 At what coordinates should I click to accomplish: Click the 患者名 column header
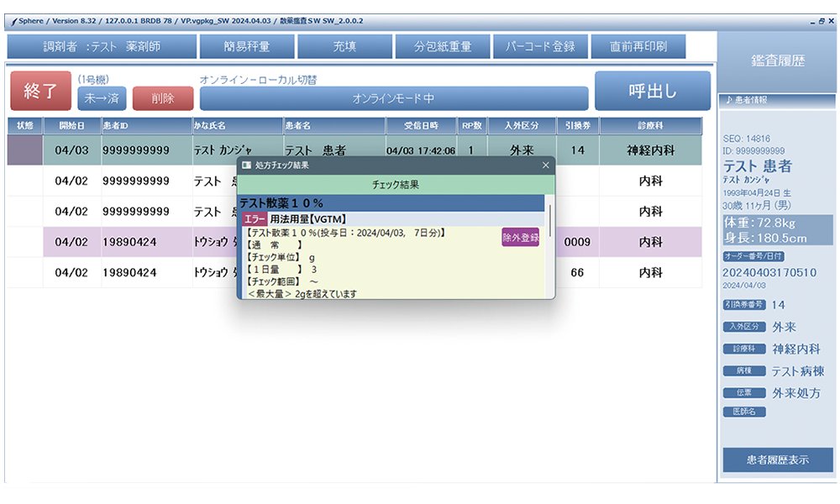(334, 125)
